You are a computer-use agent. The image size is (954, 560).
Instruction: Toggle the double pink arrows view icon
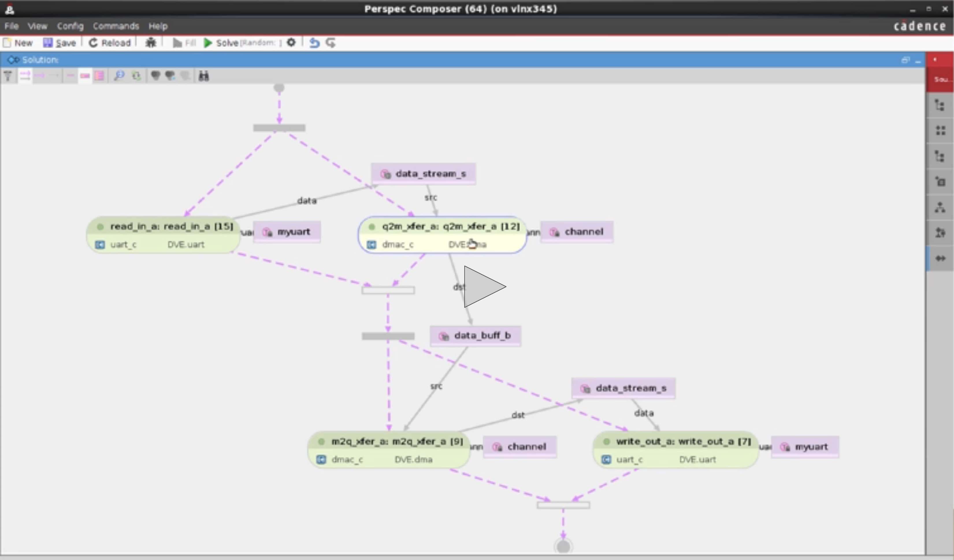point(25,76)
